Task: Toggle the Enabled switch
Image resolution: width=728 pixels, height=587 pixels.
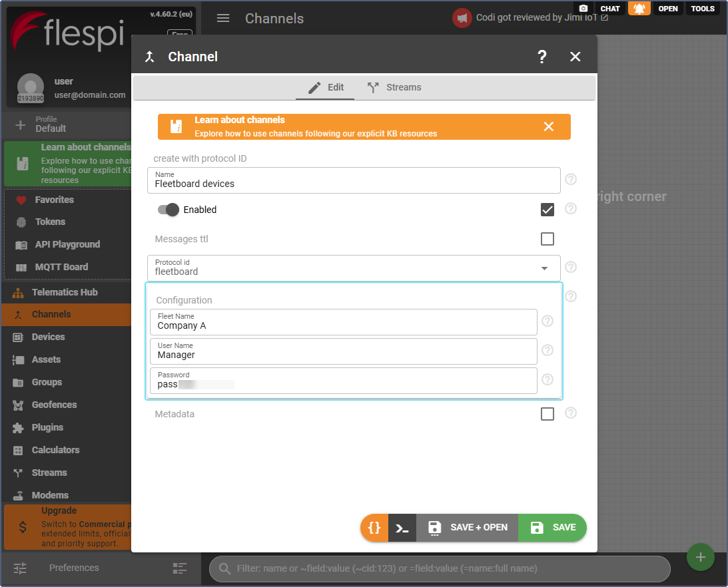Action: coord(168,210)
